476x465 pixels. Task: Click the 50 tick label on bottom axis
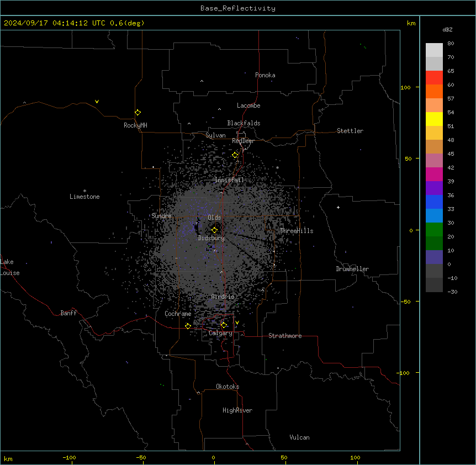point(284,457)
